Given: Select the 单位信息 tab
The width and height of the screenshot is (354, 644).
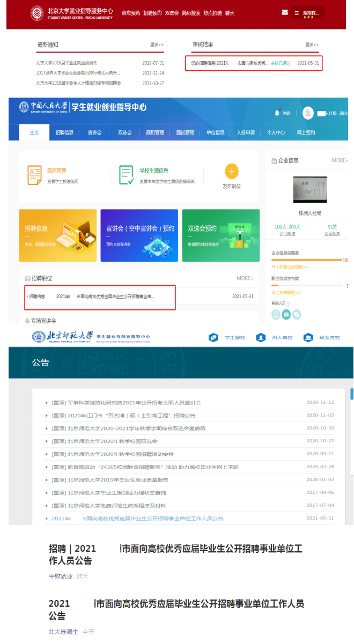Looking at the screenshot, I should [216, 132].
